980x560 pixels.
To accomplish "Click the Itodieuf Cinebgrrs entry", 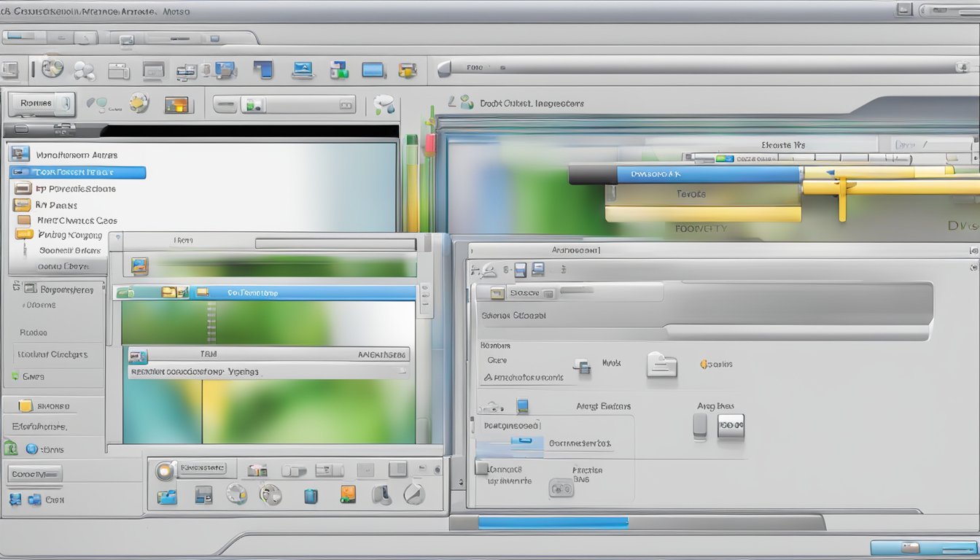I will 52,354.
